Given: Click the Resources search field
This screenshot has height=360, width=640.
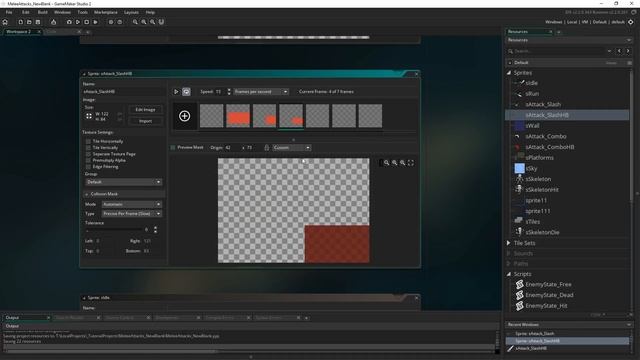Looking at the screenshot, I should click(x=558, y=51).
